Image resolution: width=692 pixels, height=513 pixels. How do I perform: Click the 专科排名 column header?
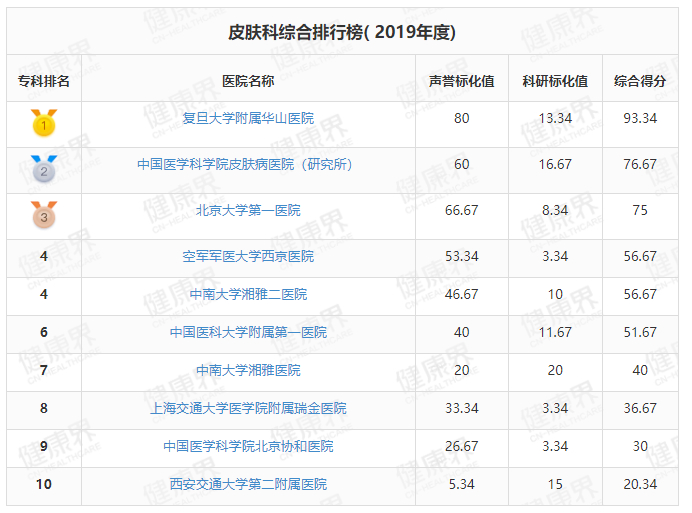(x=44, y=81)
